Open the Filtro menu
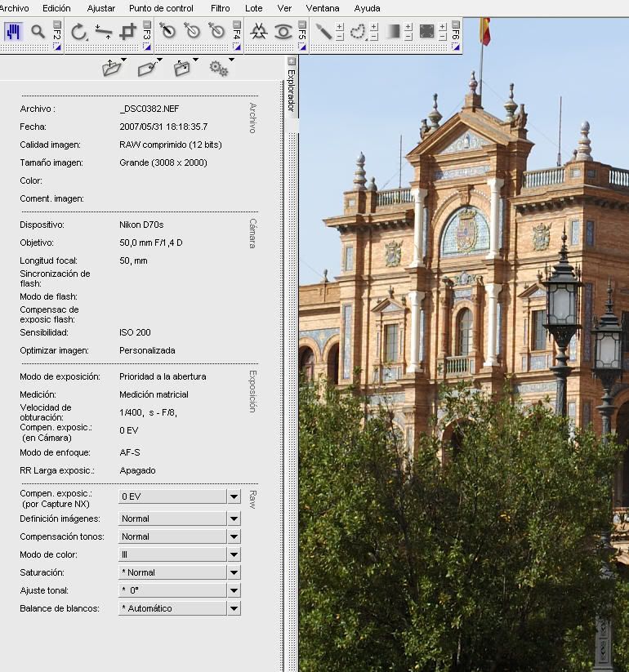Viewport: 629px width, 672px height. coord(220,8)
